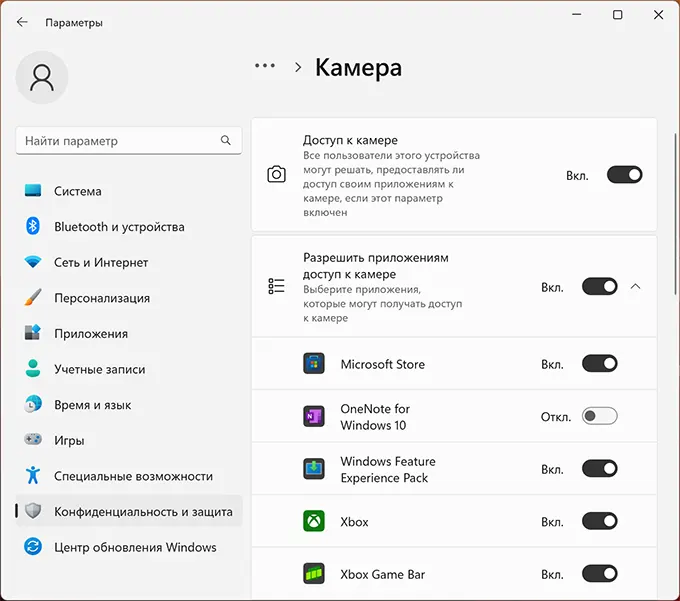Select Конфиденциальность и защита
This screenshot has width=680, height=601.
129,511
